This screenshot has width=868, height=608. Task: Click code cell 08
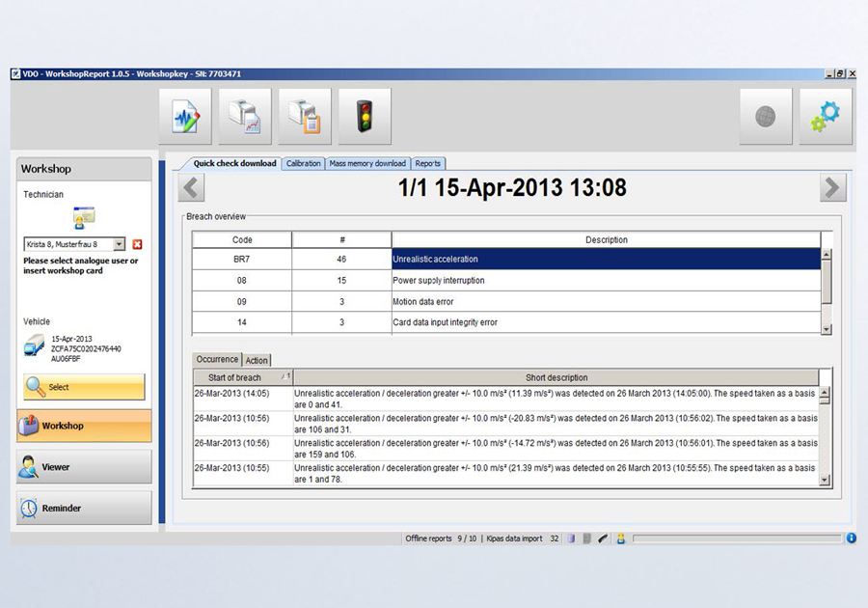pyautogui.click(x=242, y=280)
